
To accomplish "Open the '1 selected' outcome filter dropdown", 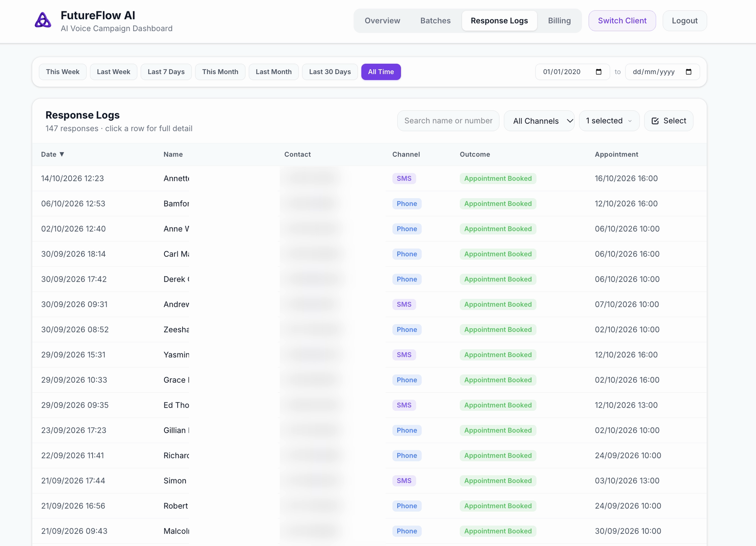I will [609, 121].
